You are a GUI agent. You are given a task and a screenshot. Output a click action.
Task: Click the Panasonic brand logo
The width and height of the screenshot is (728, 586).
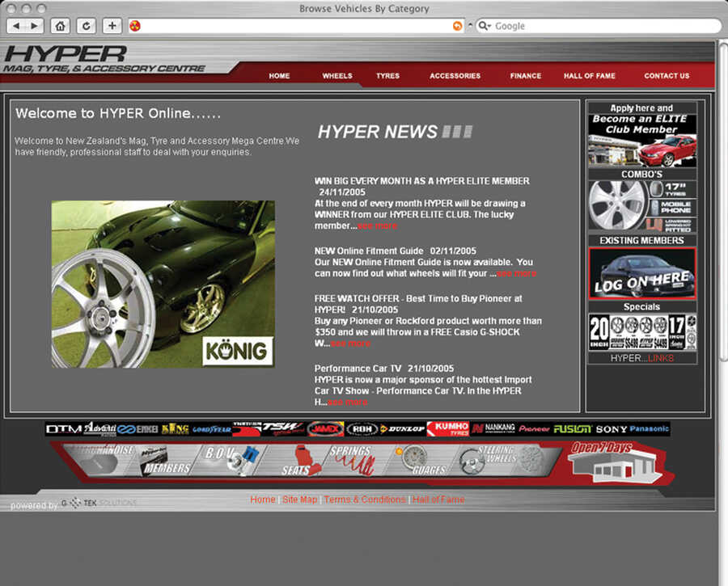point(649,428)
